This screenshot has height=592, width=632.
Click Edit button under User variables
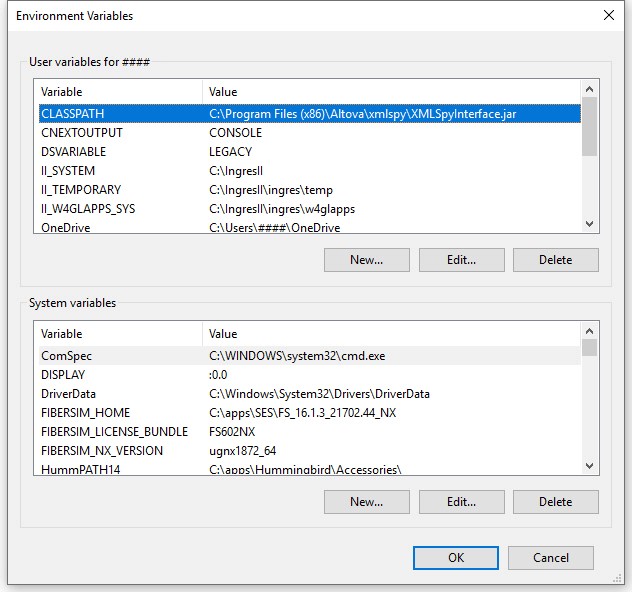(x=461, y=260)
